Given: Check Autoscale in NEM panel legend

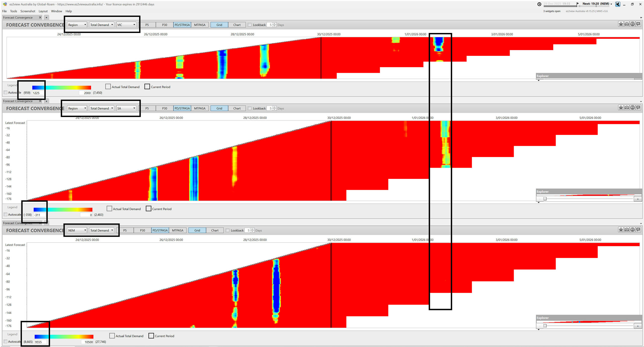Looking at the screenshot, I should (x=6, y=342).
